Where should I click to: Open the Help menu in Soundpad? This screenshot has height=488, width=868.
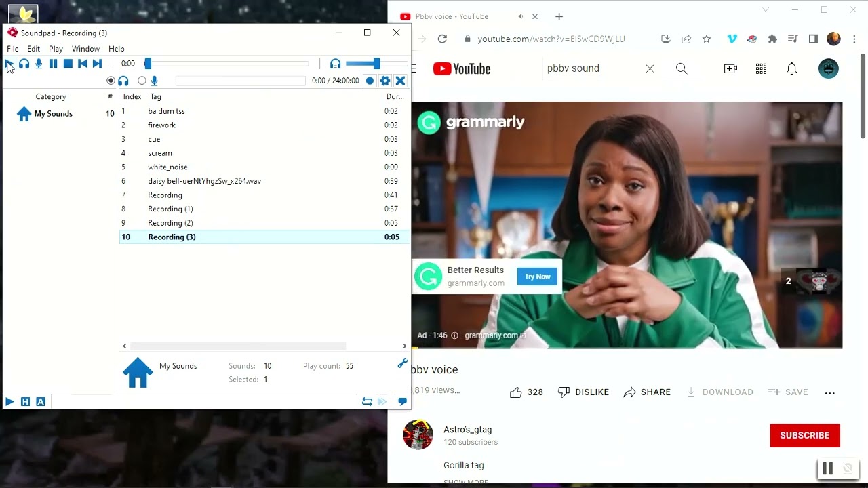click(x=116, y=49)
